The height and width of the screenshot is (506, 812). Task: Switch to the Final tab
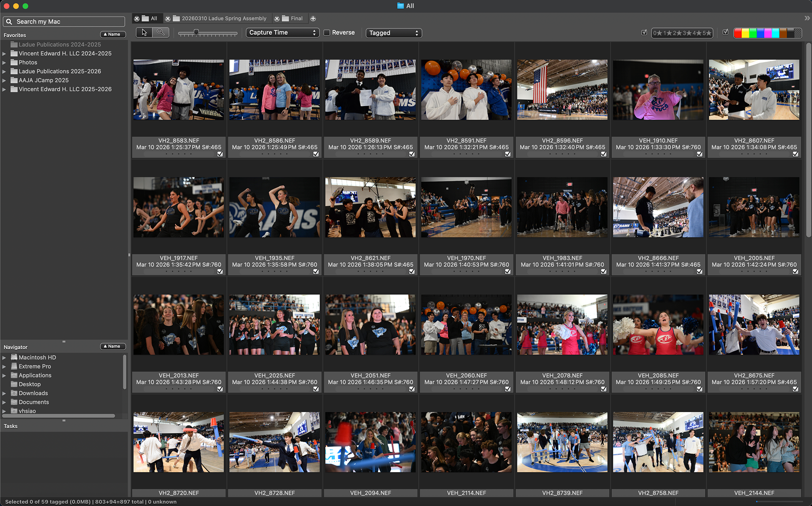point(296,19)
